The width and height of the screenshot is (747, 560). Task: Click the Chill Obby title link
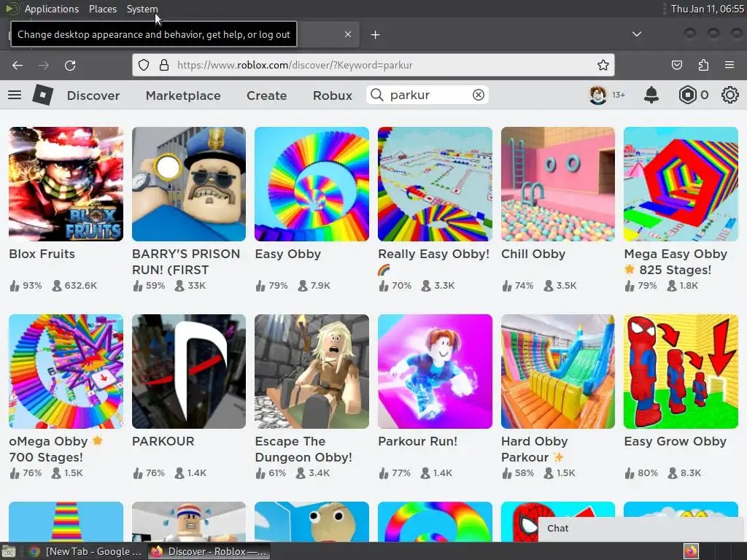tap(533, 254)
